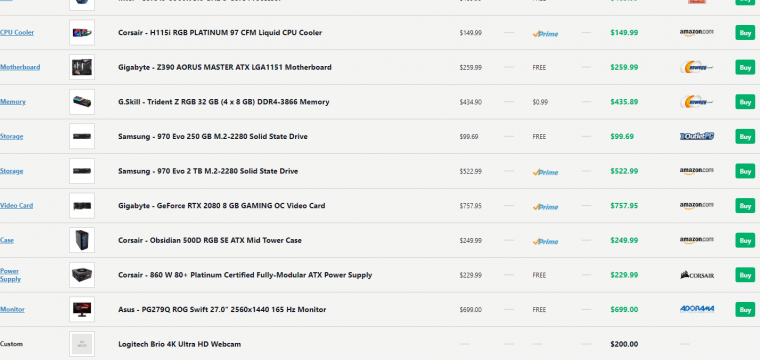This screenshot has width=760, height=360.
Task: Open Corsair Obsidian 500D case thumbnail
Action: pos(82,240)
